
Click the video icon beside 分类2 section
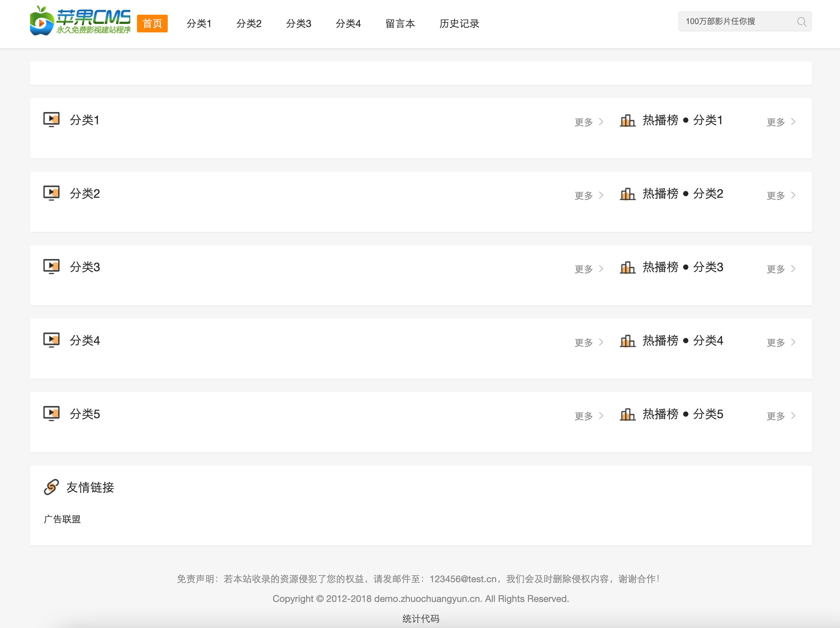click(51, 193)
